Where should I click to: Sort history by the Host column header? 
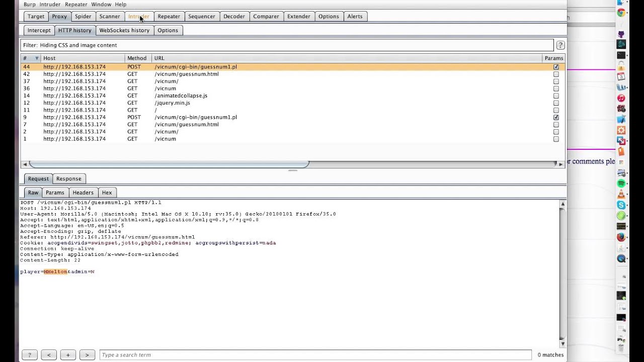pyautogui.click(x=83, y=58)
